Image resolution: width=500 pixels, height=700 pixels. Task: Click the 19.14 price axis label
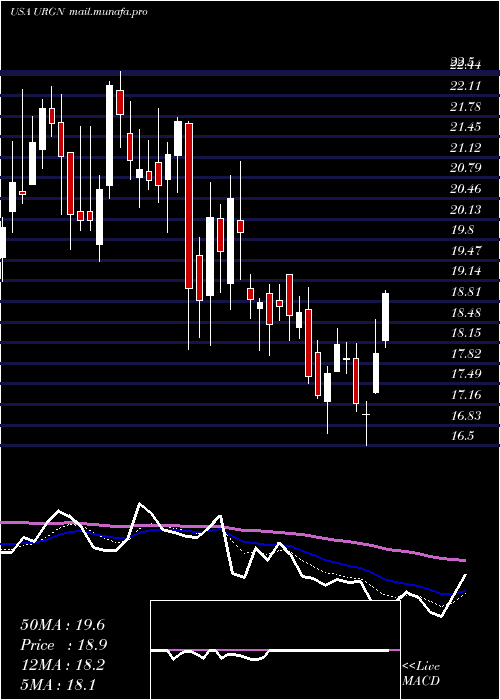click(x=466, y=271)
